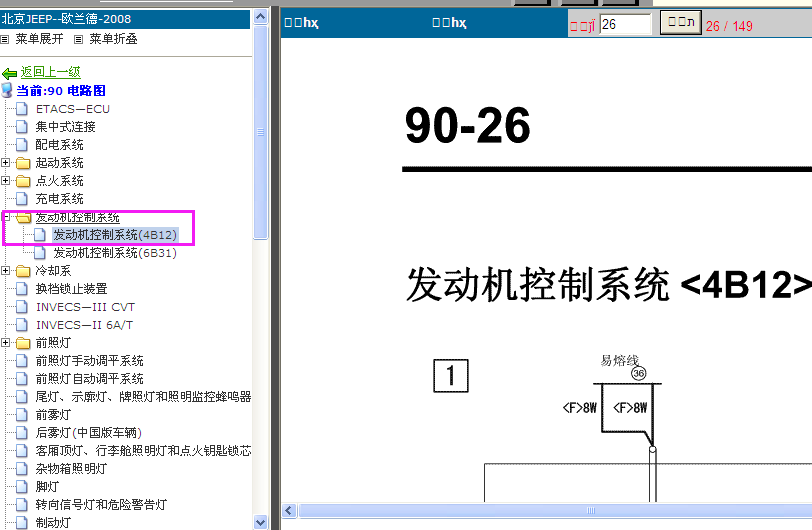Click the first hx toolbar link
Viewport: 812px width, 530px height.
pos(301,23)
